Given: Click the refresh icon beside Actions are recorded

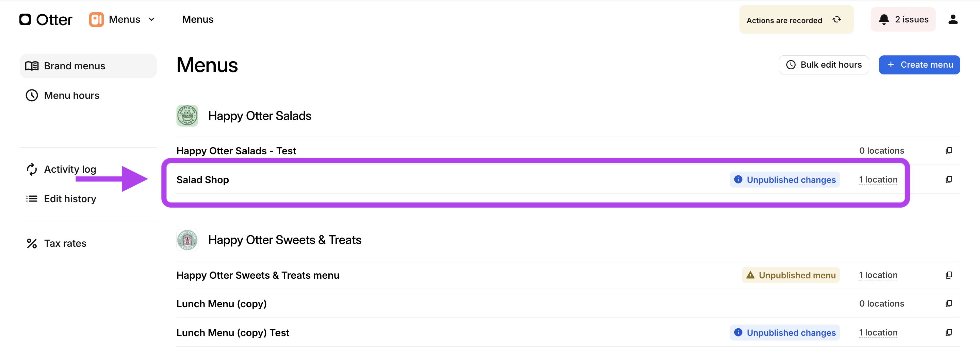Looking at the screenshot, I should [836, 20].
